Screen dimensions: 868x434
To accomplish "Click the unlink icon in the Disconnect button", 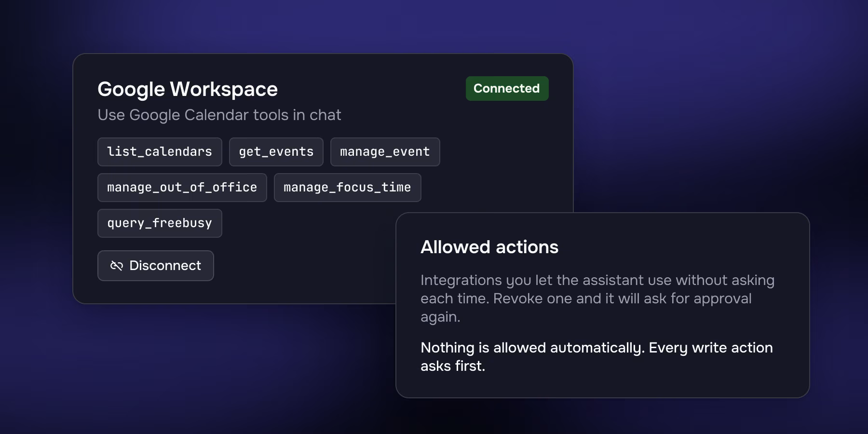I will (117, 266).
